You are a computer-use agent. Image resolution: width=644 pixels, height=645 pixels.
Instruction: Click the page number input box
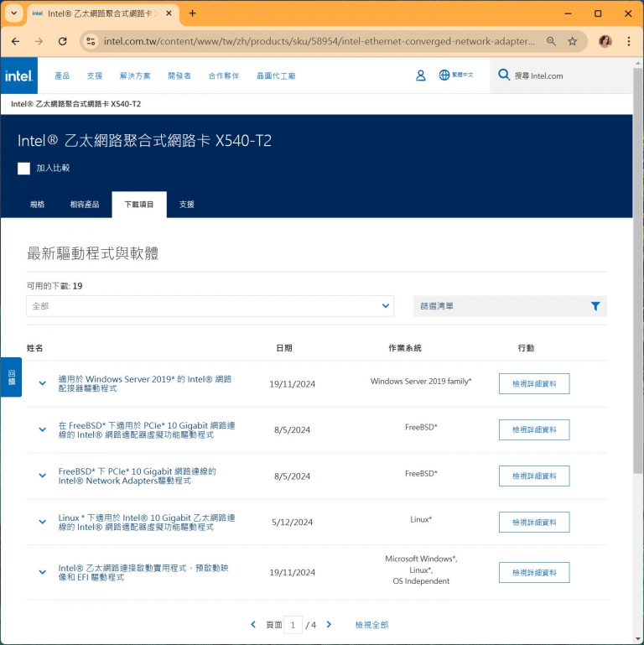(293, 625)
